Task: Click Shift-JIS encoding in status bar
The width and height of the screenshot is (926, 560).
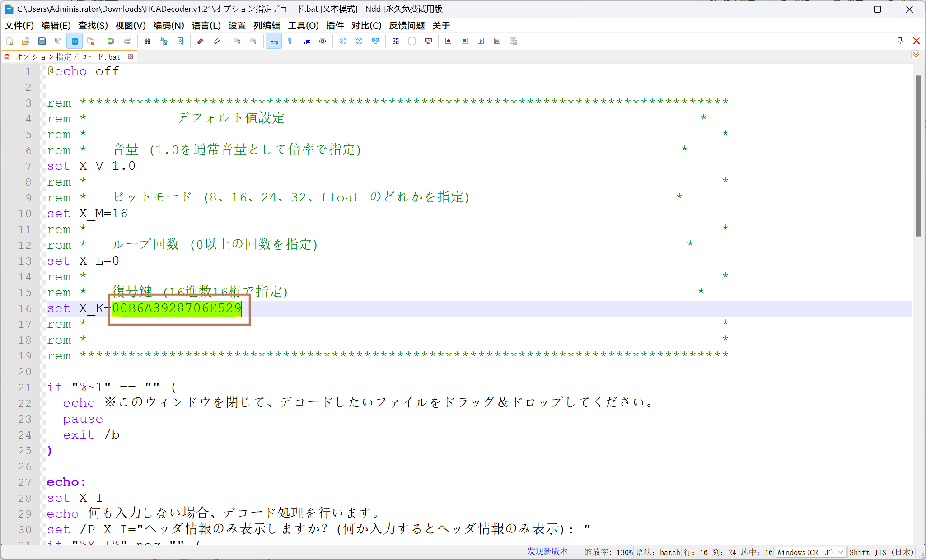Action: pyautogui.click(x=881, y=552)
